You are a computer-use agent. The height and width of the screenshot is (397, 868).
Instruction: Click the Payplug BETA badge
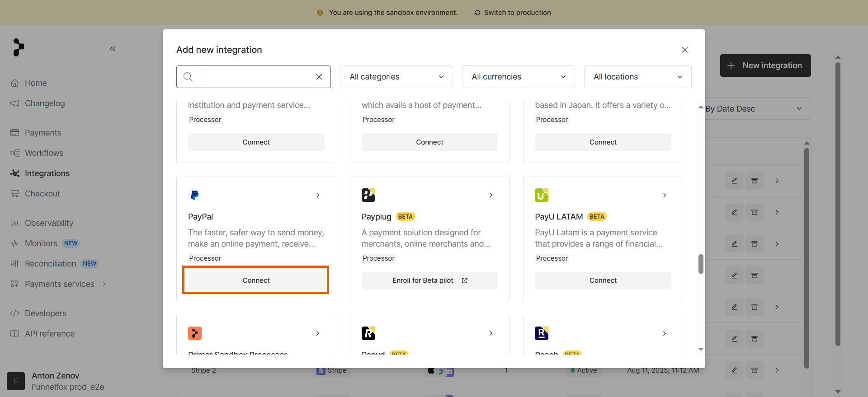[406, 217]
